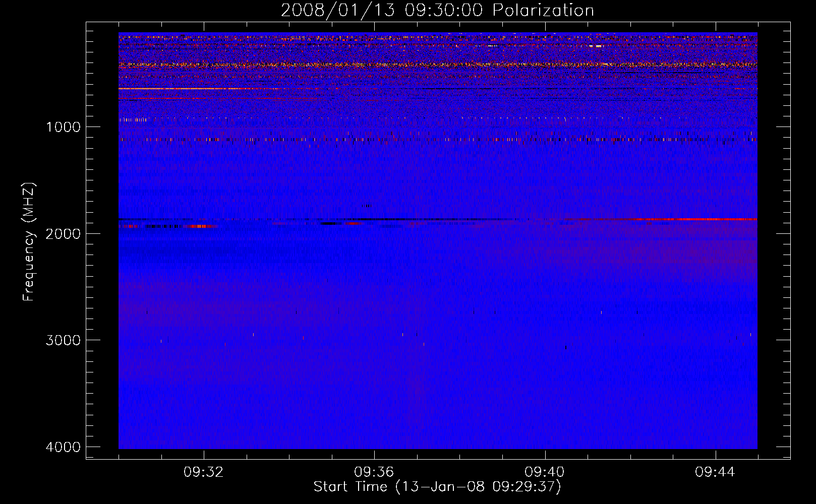This screenshot has width=816, height=504.
Task: Click the 'Frequency (MHZ)' y-axis label
Action: click(29, 242)
